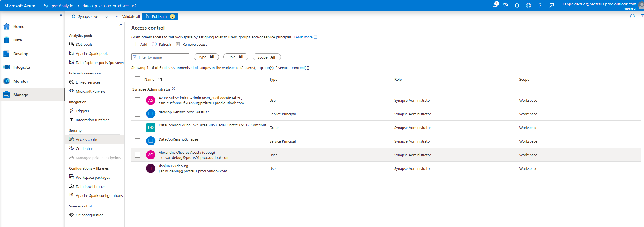The image size is (644, 227).
Task: Click the help question mark icon
Action: (x=540, y=5)
